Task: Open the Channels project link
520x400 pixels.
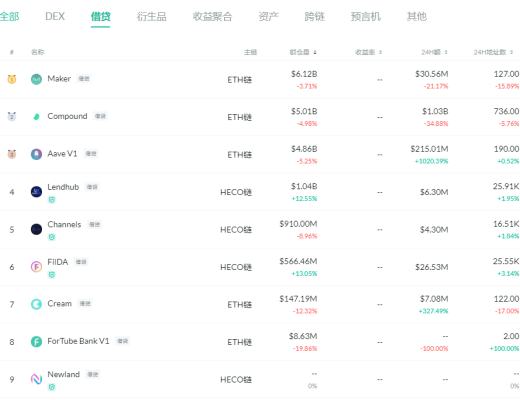Action: pyautogui.click(x=64, y=224)
